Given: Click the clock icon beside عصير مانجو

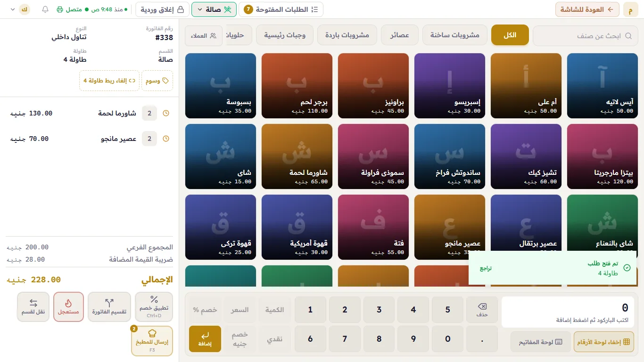Looking at the screenshot, I should [166, 139].
